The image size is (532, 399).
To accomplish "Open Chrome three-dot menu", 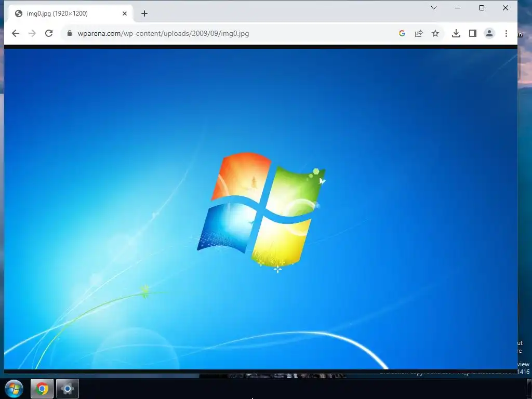I will coord(506,33).
